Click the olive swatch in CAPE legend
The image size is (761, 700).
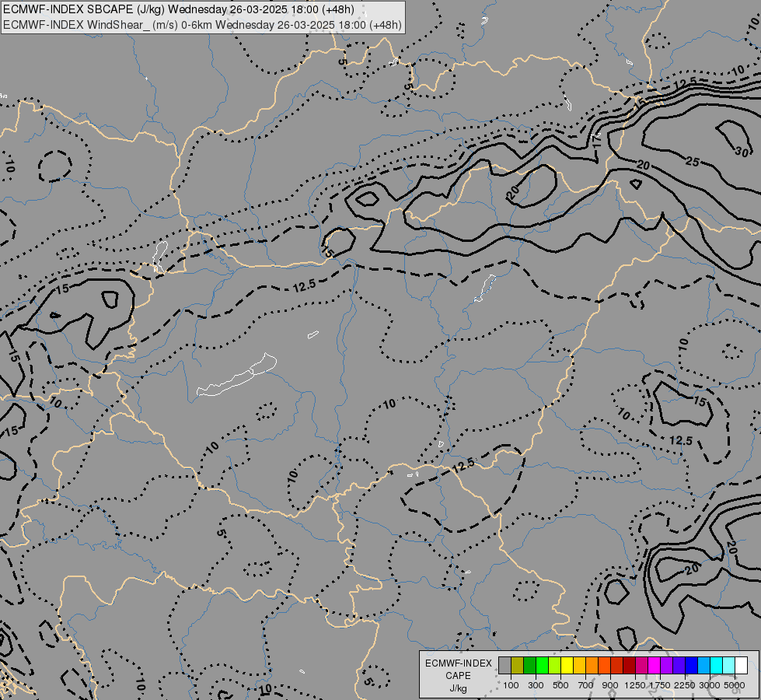[x=518, y=665]
